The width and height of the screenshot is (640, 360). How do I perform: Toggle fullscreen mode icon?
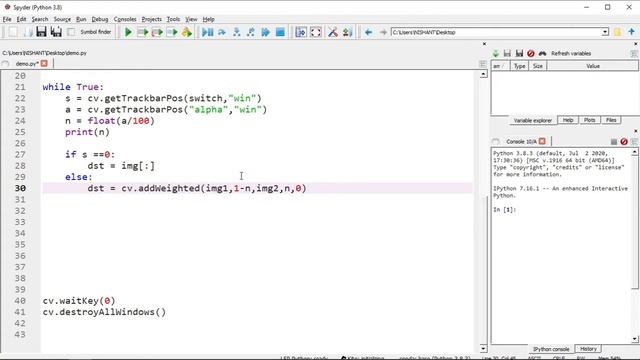pyautogui.click(x=316, y=32)
